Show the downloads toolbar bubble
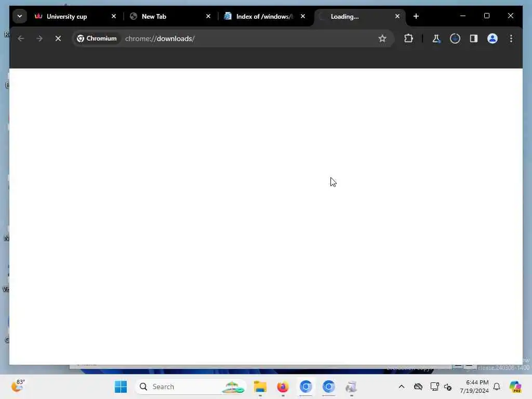 [455, 38]
